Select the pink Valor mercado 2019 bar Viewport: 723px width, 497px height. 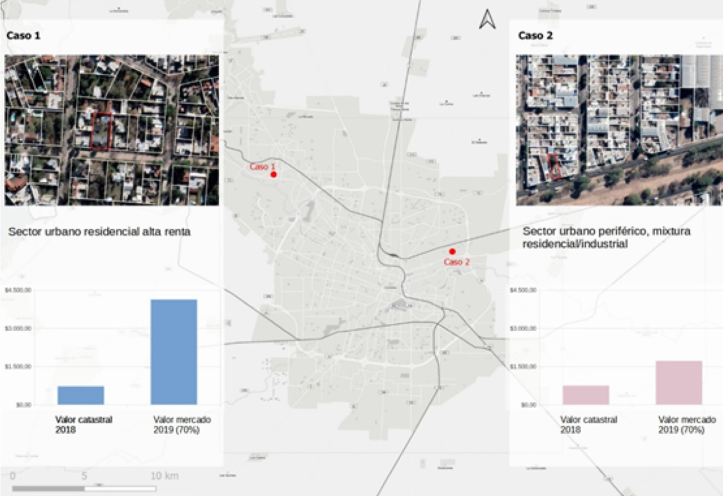(x=679, y=382)
